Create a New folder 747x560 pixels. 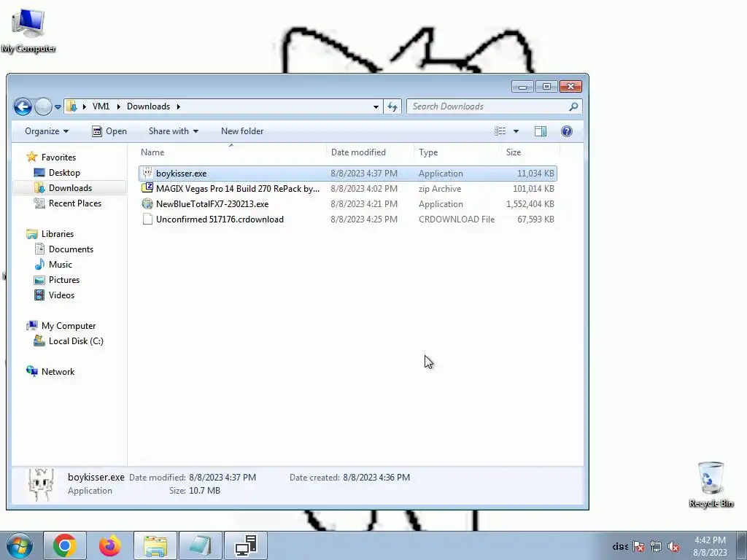[x=242, y=131]
